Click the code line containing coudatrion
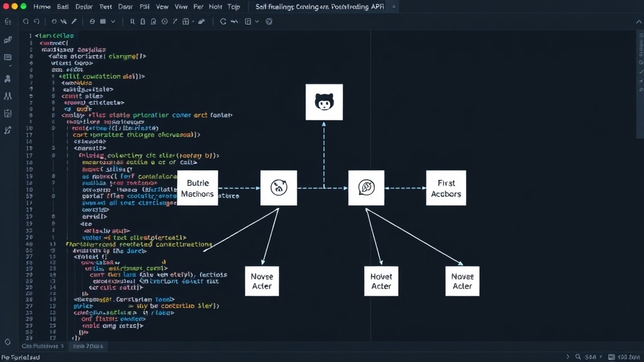644x362 pixels. (x=102, y=76)
